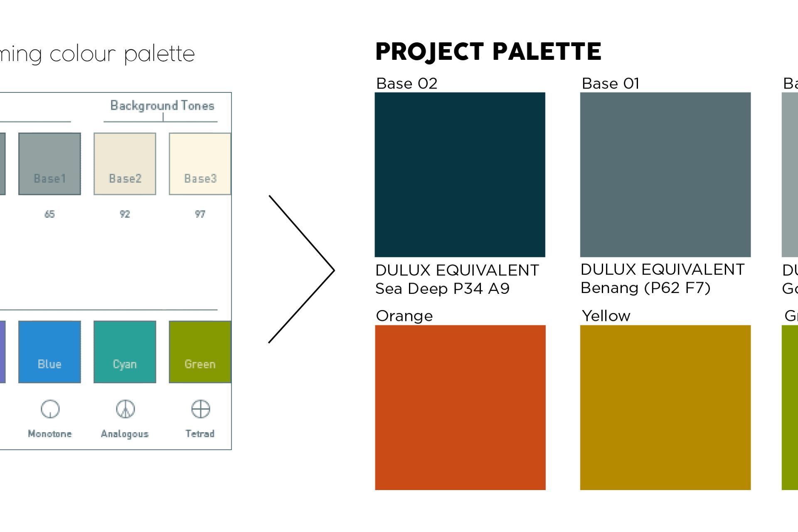
Task: Pick the Cyan accent swatch
Action: pyautogui.click(x=125, y=352)
